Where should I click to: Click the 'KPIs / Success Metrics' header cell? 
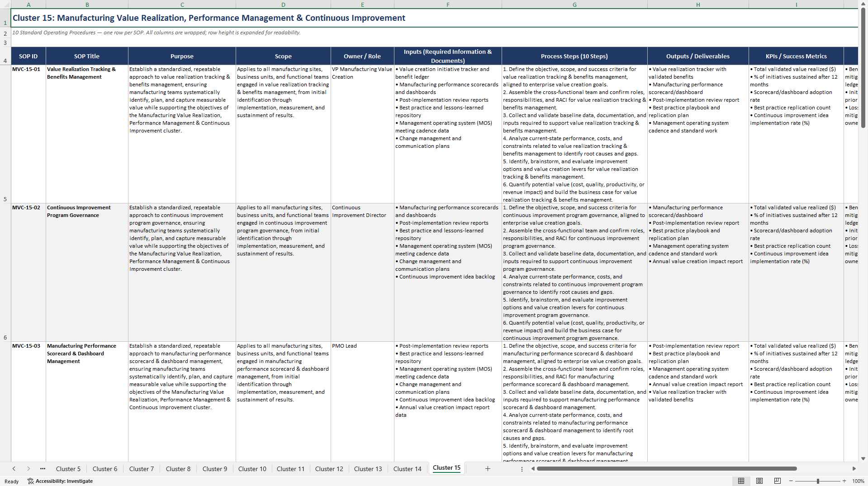point(796,56)
